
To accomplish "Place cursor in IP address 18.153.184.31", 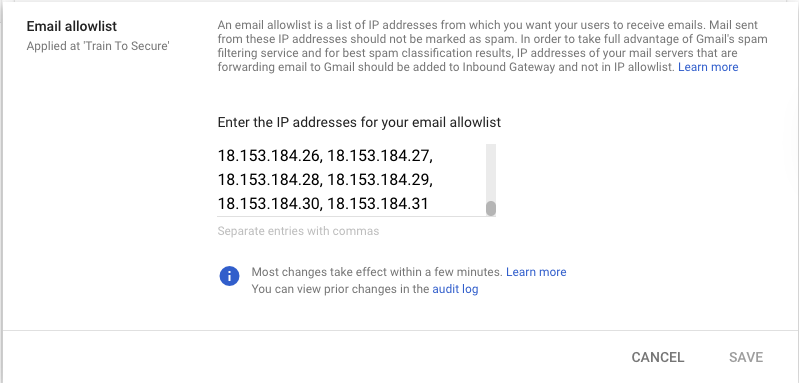I will [378, 204].
